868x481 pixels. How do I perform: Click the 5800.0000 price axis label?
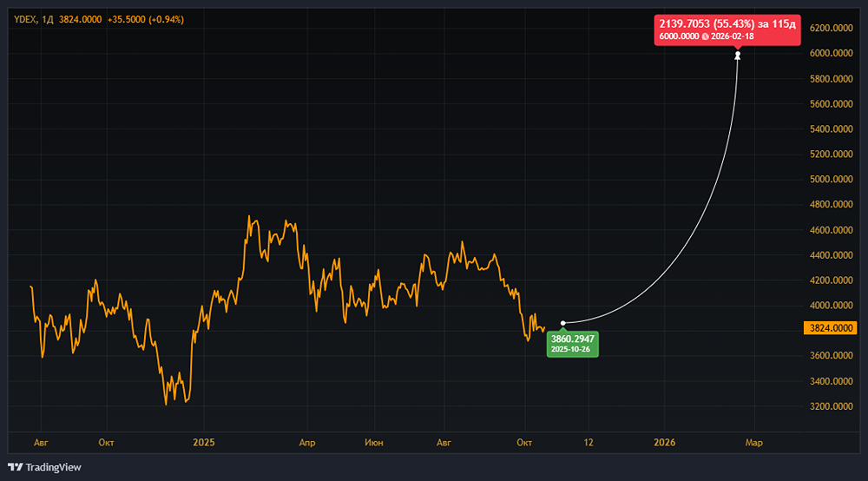click(x=831, y=79)
